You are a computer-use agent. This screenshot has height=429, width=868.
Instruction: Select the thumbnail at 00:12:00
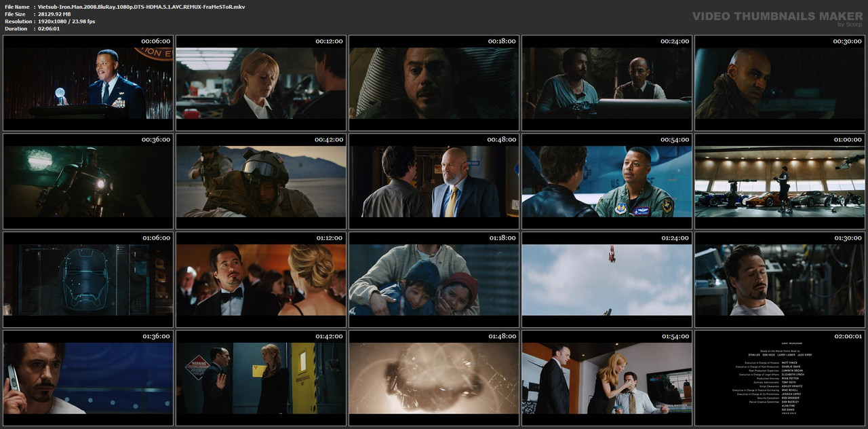[x=261, y=83]
